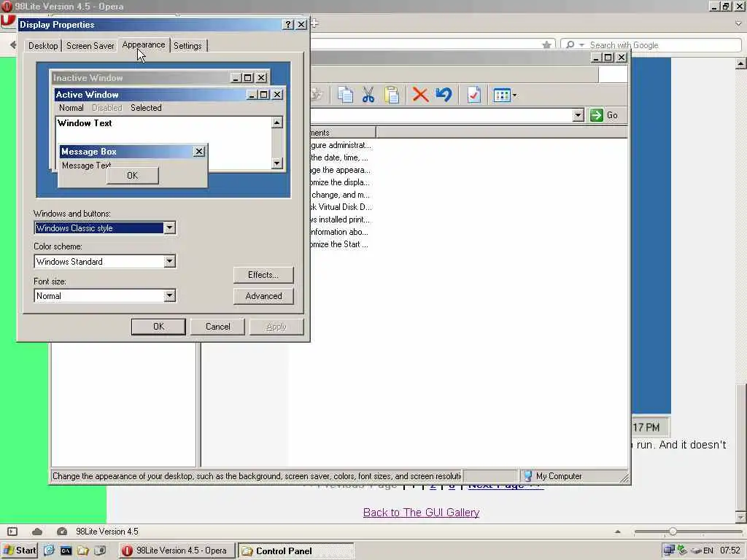Image resolution: width=747 pixels, height=560 pixels.
Task: Click Cancel in Display Properties dialog
Action: [217, 327]
